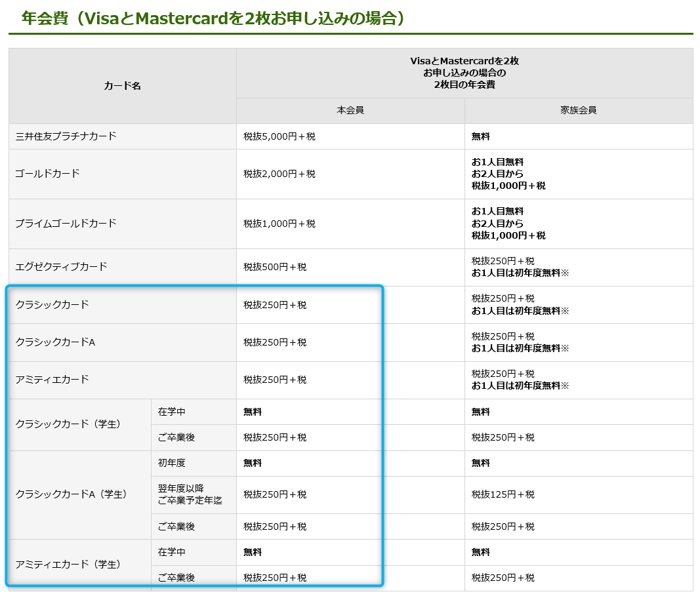
Task: Click the 翌年度以降ご卒業予定年迄 label
Action: pyautogui.click(x=190, y=494)
